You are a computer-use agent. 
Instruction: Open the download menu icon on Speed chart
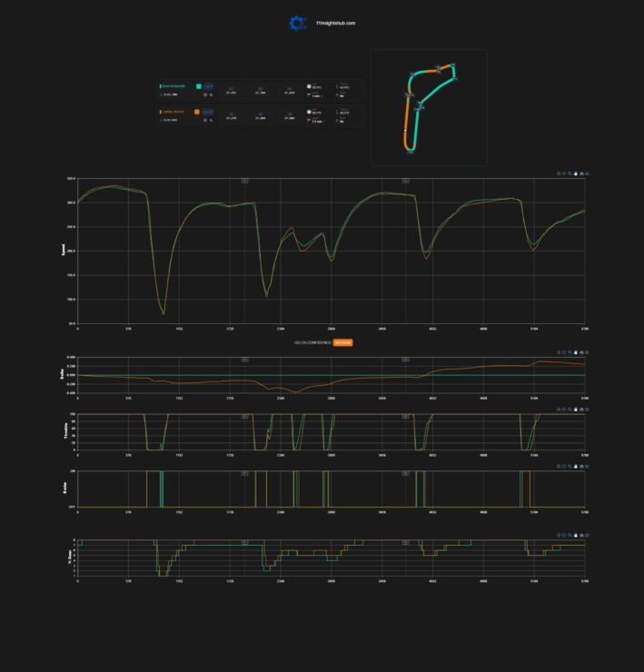coord(587,173)
